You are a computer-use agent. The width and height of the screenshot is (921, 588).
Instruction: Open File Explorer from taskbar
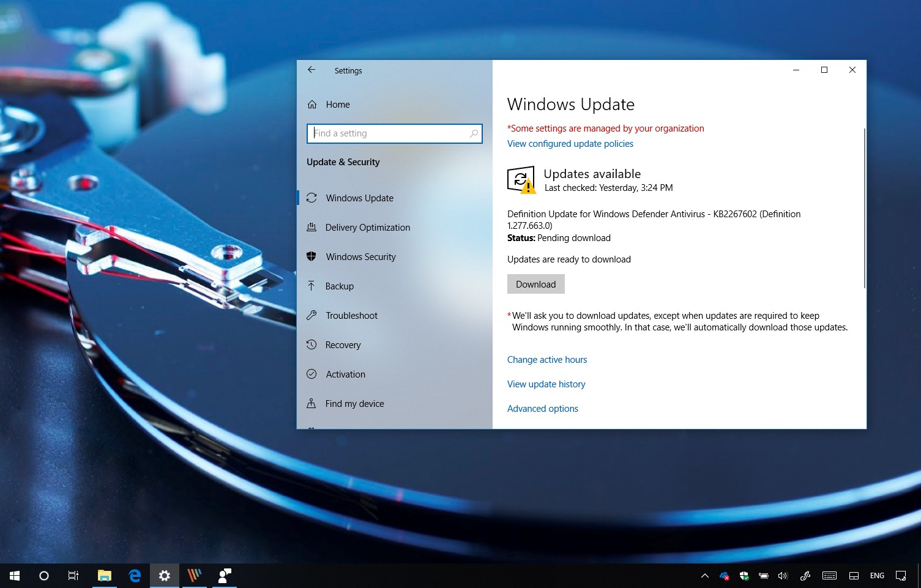105,576
